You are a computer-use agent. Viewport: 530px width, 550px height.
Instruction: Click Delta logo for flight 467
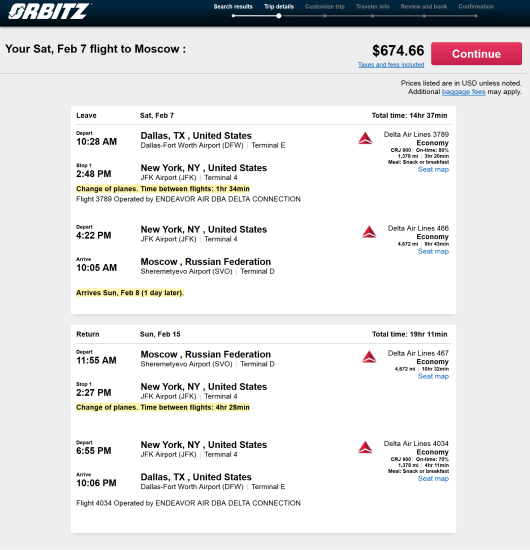point(369,357)
